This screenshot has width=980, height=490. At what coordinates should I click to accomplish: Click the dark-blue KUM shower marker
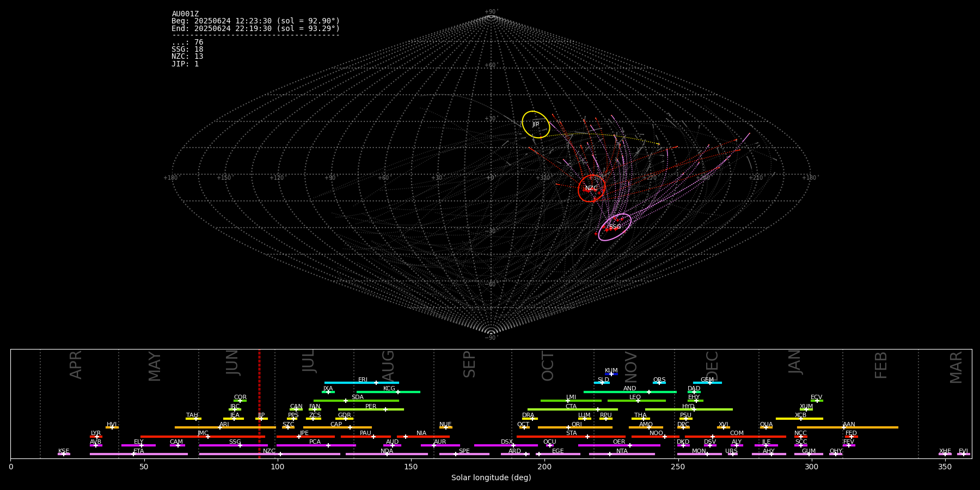(x=611, y=374)
